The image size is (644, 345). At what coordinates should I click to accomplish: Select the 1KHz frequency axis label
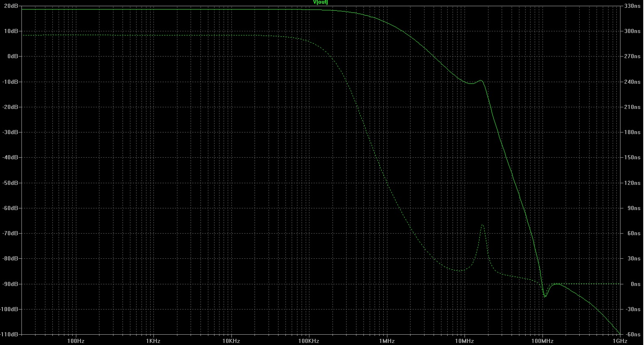click(x=153, y=341)
